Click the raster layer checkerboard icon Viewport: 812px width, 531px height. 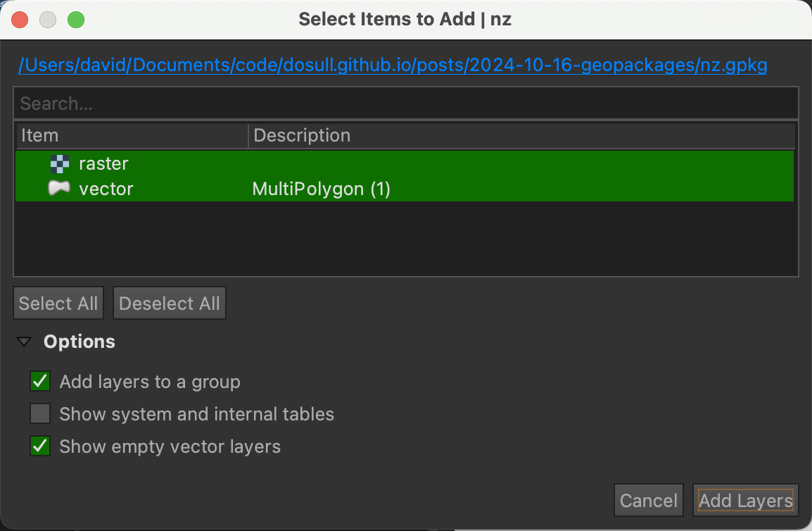(x=59, y=164)
